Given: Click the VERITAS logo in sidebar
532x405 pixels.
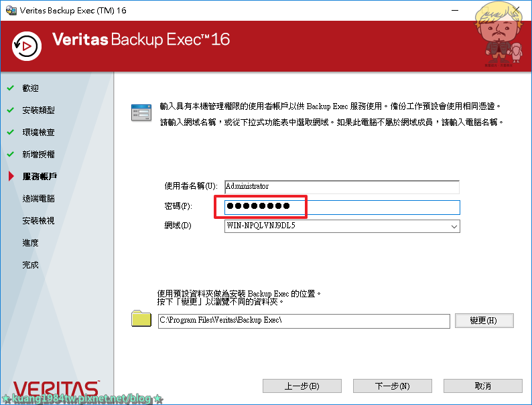Looking at the screenshot, I should click(56, 390).
